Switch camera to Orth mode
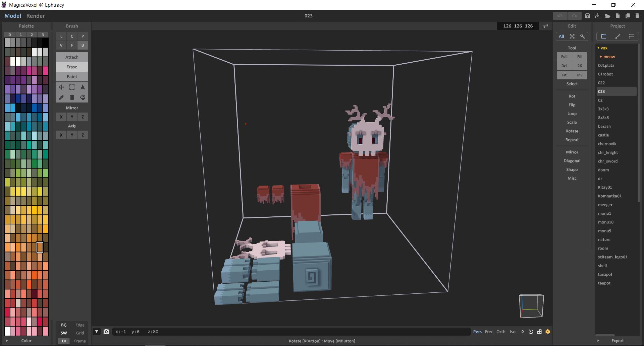Image resolution: width=644 pixels, height=346 pixels. (x=501, y=332)
